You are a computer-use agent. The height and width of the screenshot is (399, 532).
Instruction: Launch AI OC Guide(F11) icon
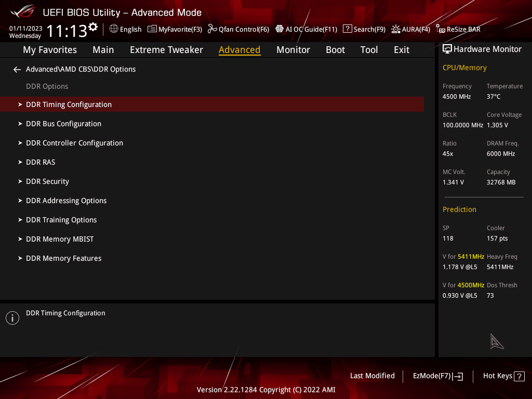[x=279, y=29]
